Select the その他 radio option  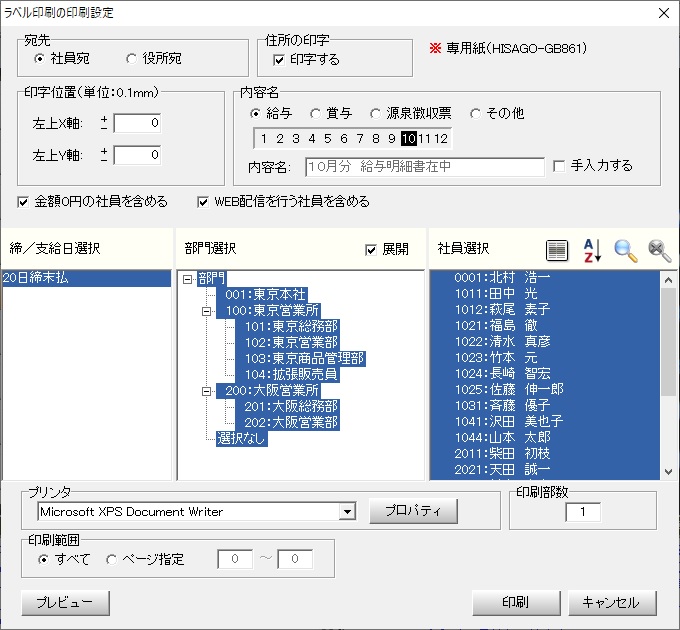(x=475, y=114)
